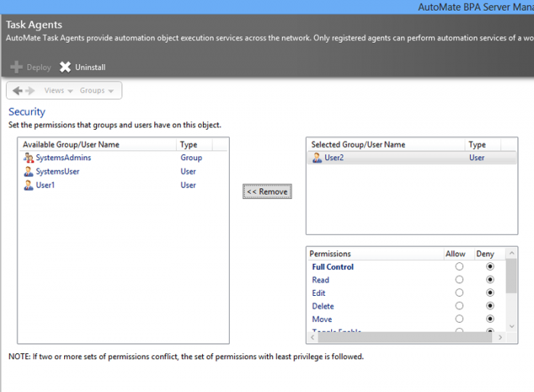Choose Allow for Delete permission
534x392 pixels.
[459, 306]
